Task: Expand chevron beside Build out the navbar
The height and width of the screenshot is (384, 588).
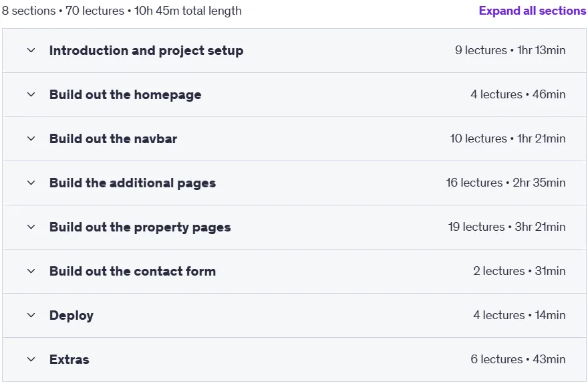Action: pos(31,138)
